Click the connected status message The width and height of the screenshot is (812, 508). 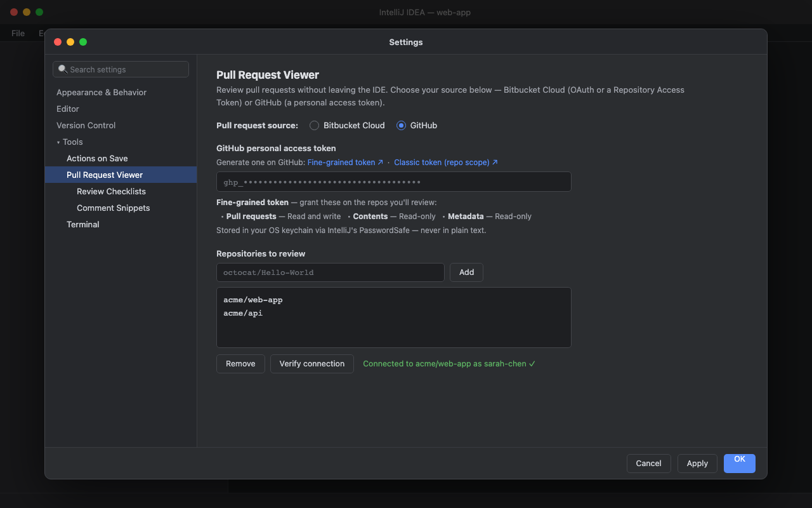pos(449,364)
